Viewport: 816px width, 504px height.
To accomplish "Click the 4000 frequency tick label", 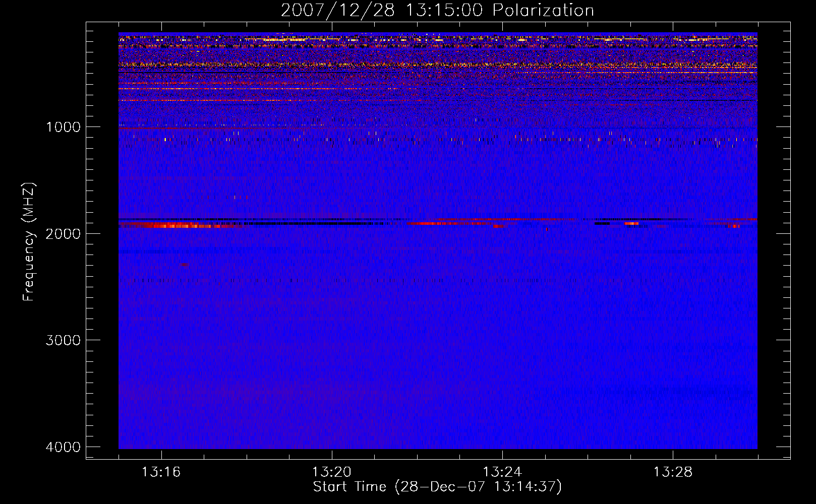I will (63, 447).
